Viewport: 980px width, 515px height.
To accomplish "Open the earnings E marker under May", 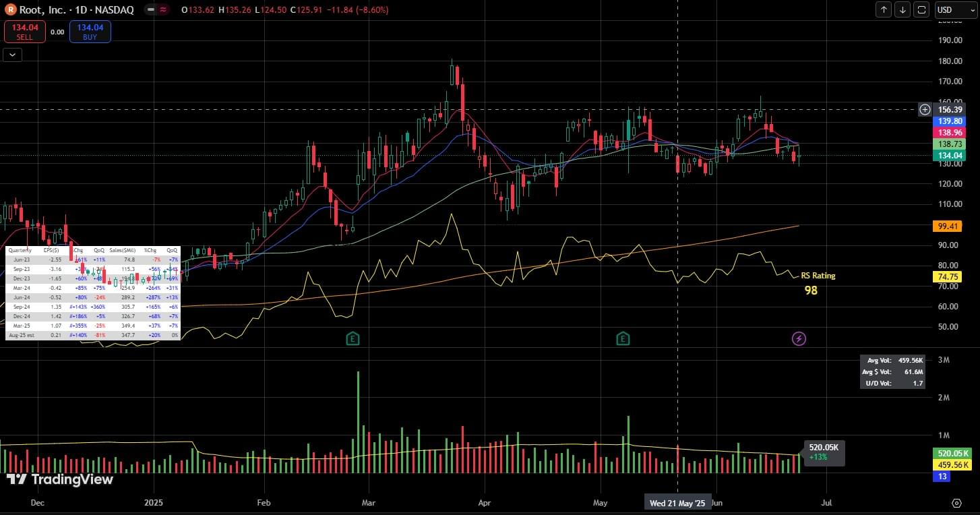I will (623, 338).
